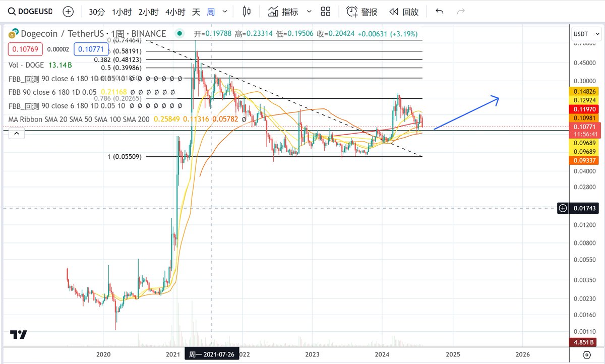Collapse the indicator legend chevron
Viewport: 605px width, 364px height.
17,134
